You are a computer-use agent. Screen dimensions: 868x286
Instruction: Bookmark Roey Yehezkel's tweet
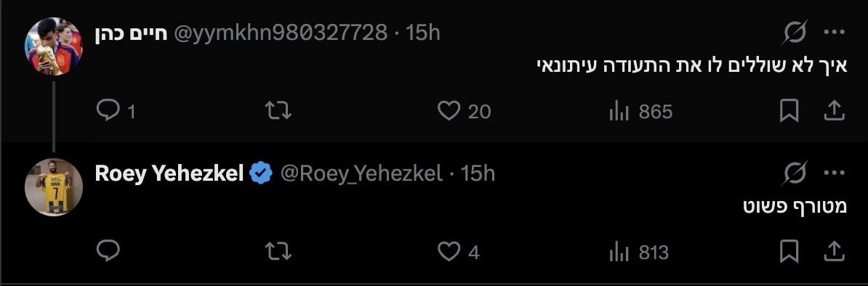789,252
